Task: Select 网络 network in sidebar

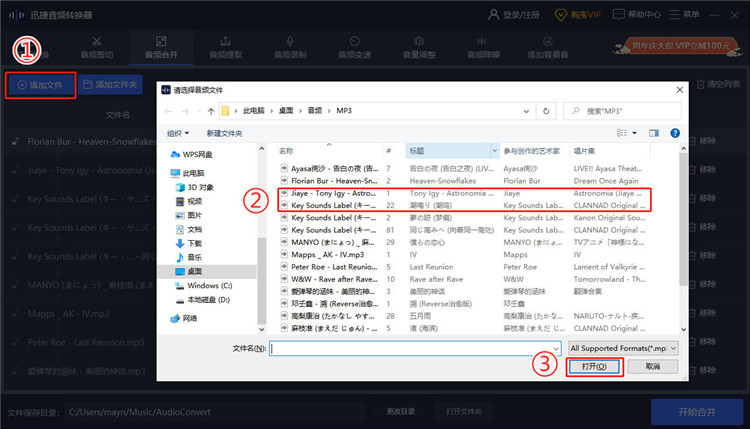Action: (184, 319)
